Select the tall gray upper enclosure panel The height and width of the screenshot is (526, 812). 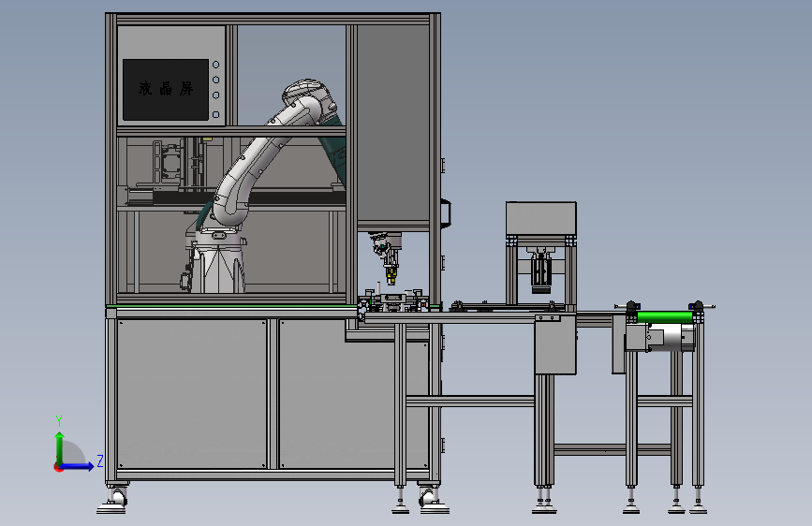393,123
